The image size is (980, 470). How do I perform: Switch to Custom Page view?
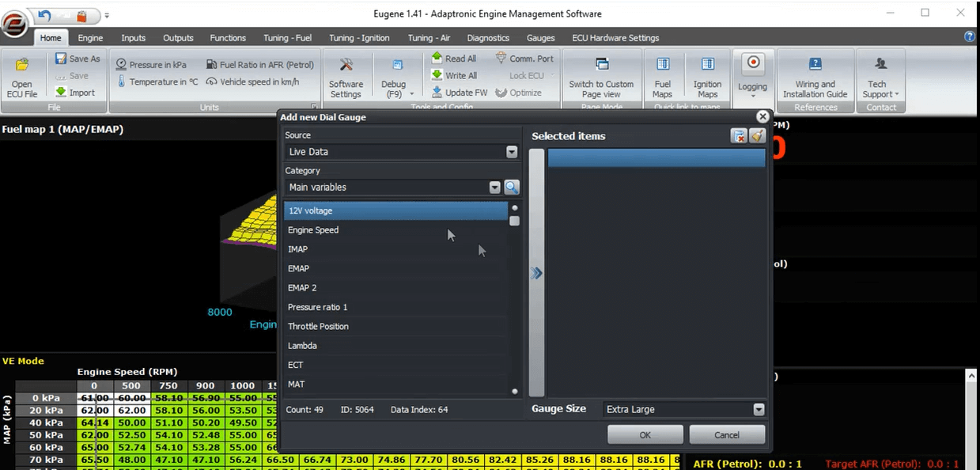(601, 78)
